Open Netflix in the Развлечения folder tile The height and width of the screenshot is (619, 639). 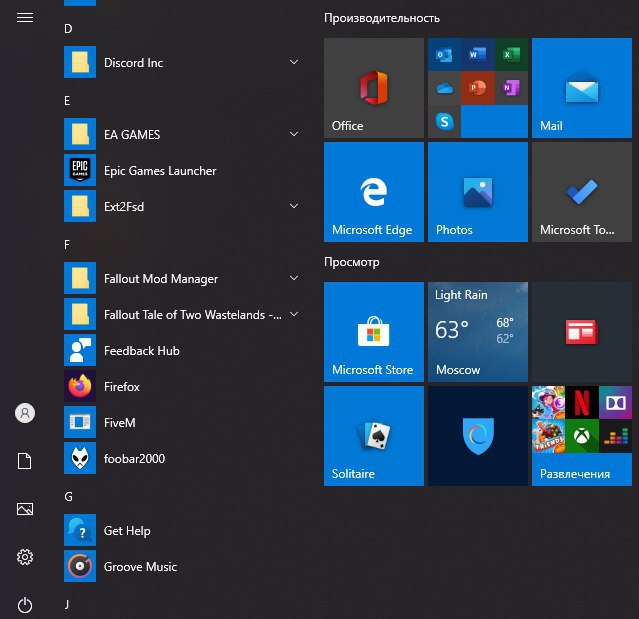pos(582,403)
